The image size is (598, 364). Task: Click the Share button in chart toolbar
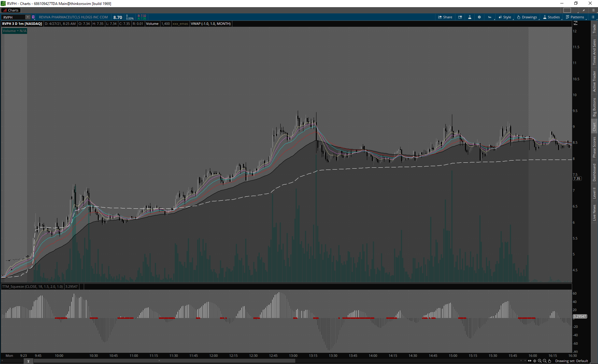[445, 17]
